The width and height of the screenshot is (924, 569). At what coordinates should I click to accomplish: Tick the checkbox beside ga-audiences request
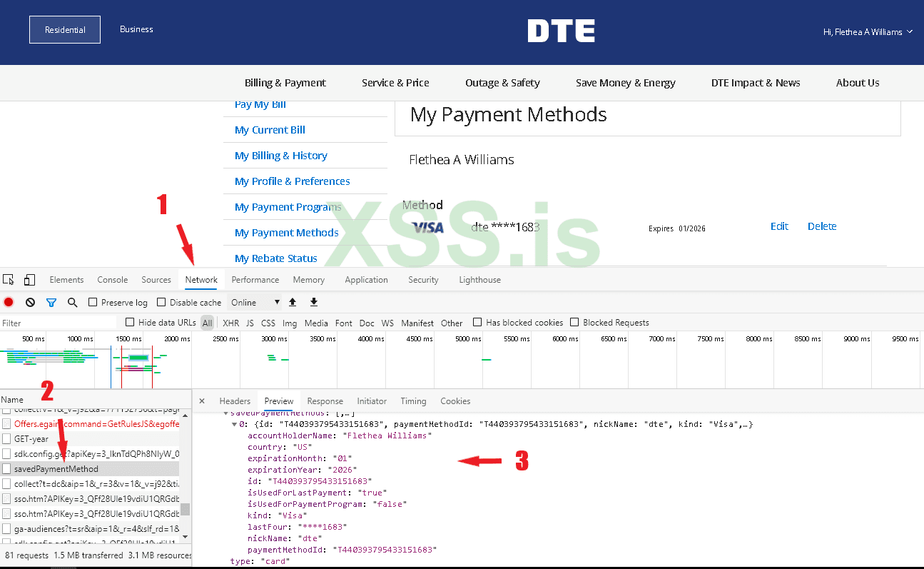(x=6, y=529)
